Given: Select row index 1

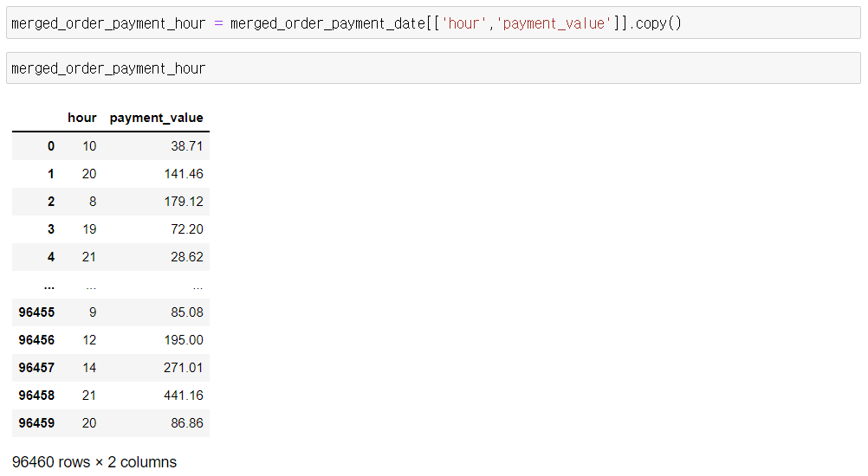Looking at the screenshot, I should 51,174.
